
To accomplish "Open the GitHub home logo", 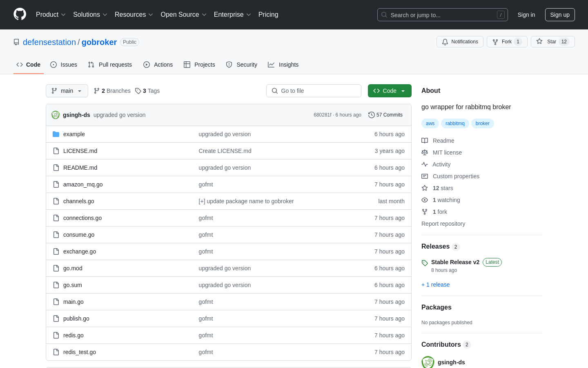I will [x=20, y=14].
